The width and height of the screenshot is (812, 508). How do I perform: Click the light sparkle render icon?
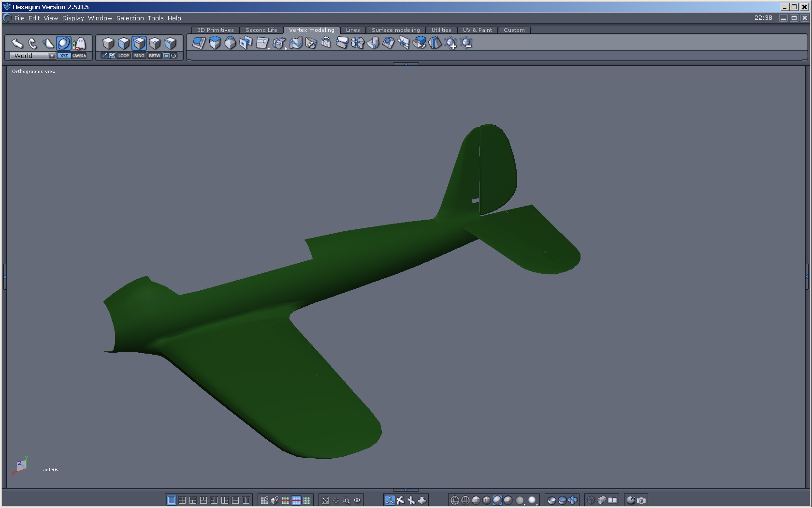pyautogui.click(x=631, y=500)
